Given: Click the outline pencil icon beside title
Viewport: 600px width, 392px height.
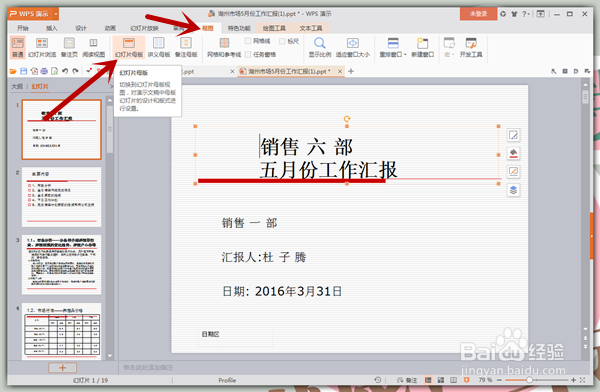Looking at the screenshot, I should [514, 172].
